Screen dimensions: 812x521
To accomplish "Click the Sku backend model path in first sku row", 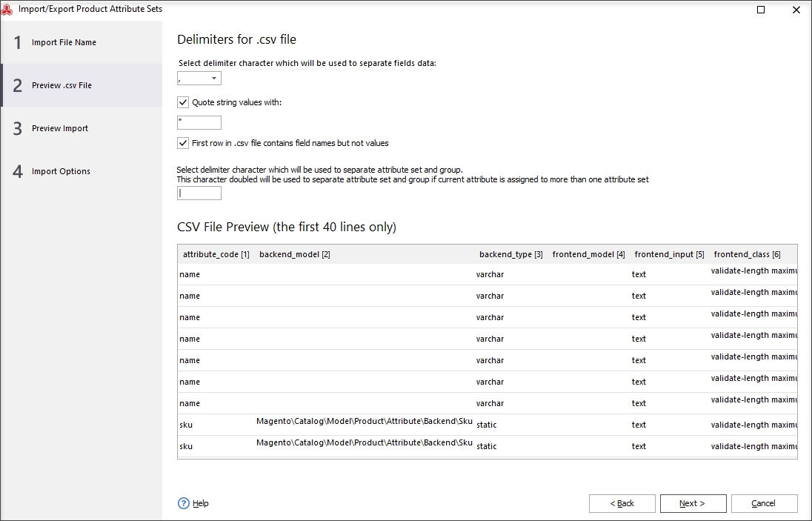I will (x=364, y=421).
